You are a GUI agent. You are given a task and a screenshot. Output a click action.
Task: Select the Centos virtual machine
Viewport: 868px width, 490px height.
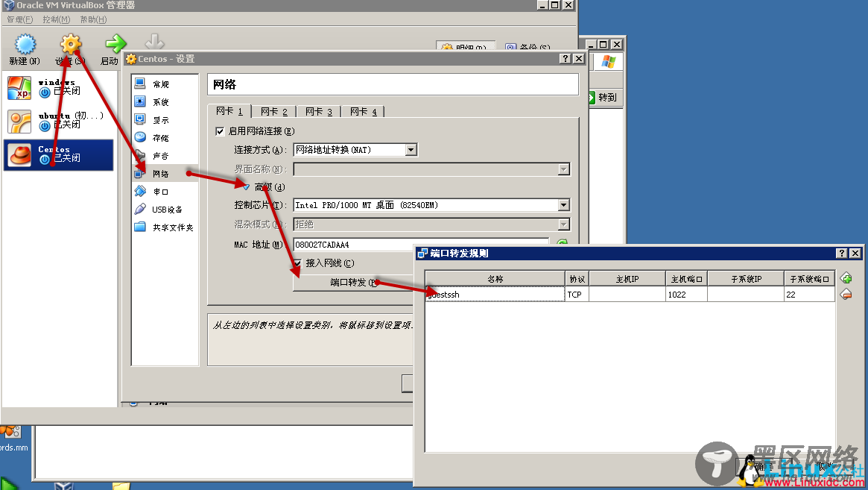[x=59, y=154]
